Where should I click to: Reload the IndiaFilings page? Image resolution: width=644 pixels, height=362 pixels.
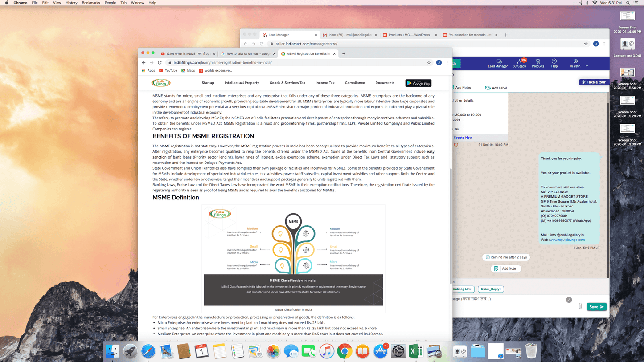click(x=160, y=62)
